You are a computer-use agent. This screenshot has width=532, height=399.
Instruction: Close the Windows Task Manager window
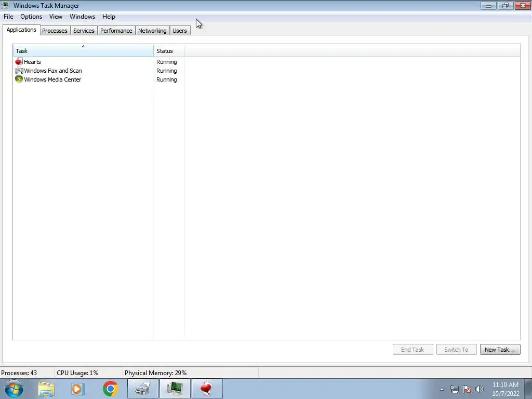pyautogui.click(x=523, y=5)
